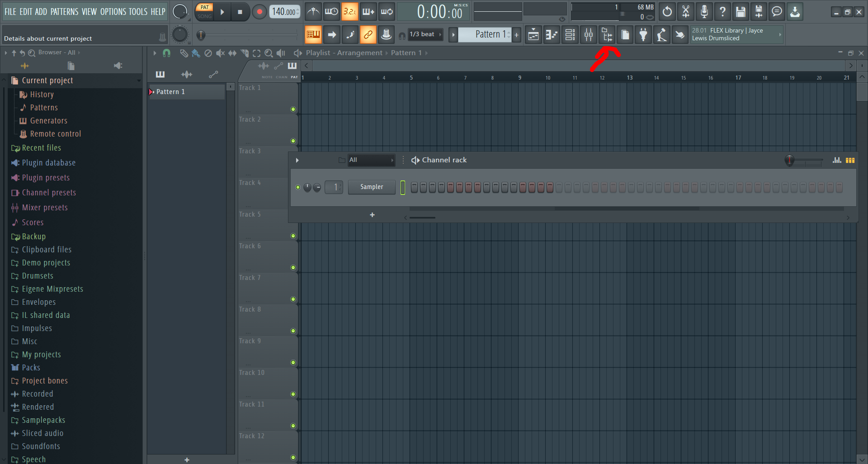Click the Sampler channel button
Screen dimensions: 868x464
click(372, 187)
